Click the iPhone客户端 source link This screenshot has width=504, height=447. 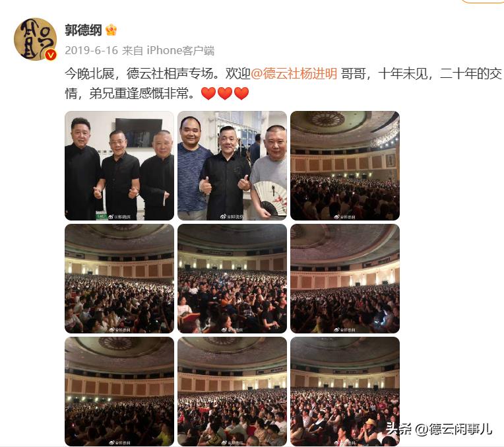(180, 50)
